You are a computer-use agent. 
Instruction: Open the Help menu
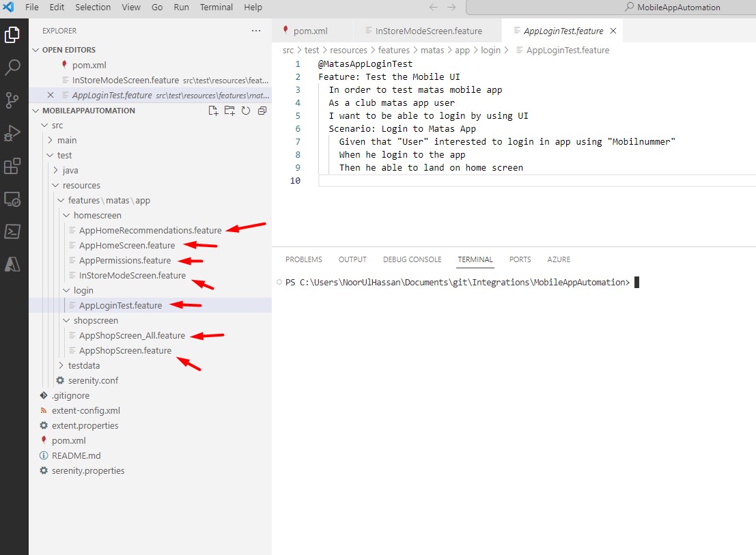pyautogui.click(x=253, y=8)
